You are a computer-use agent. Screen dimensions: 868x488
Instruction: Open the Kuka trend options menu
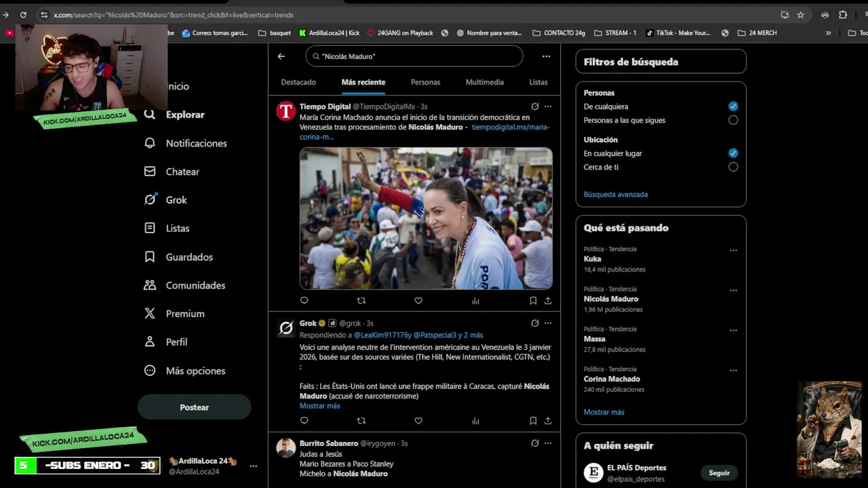click(x=733, y=250)
